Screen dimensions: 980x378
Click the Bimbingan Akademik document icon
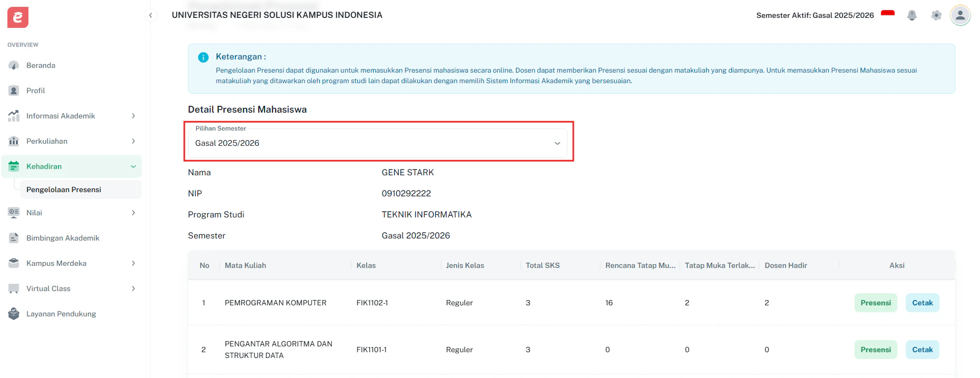(x=14, y=238)
